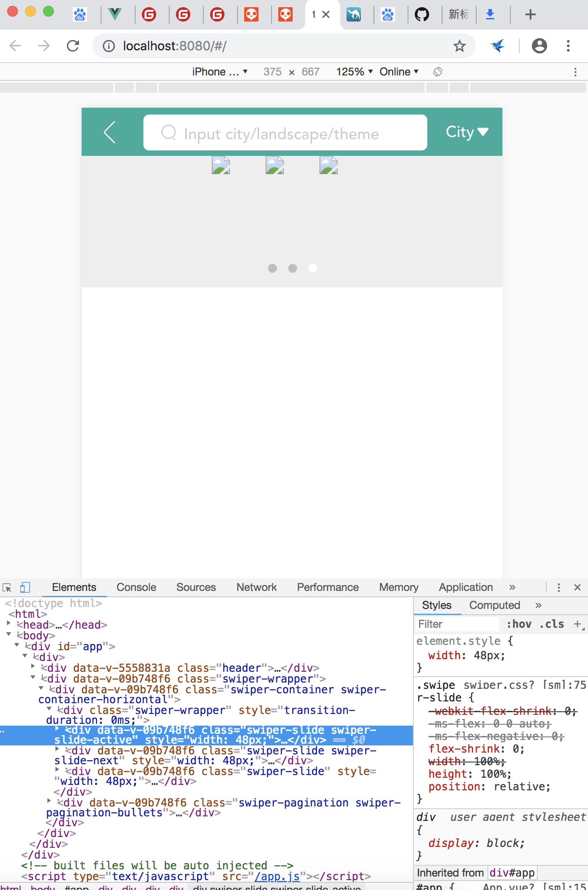The image size is (588, 890).
Task: Focus the styles Filter field
Action: 457,624
